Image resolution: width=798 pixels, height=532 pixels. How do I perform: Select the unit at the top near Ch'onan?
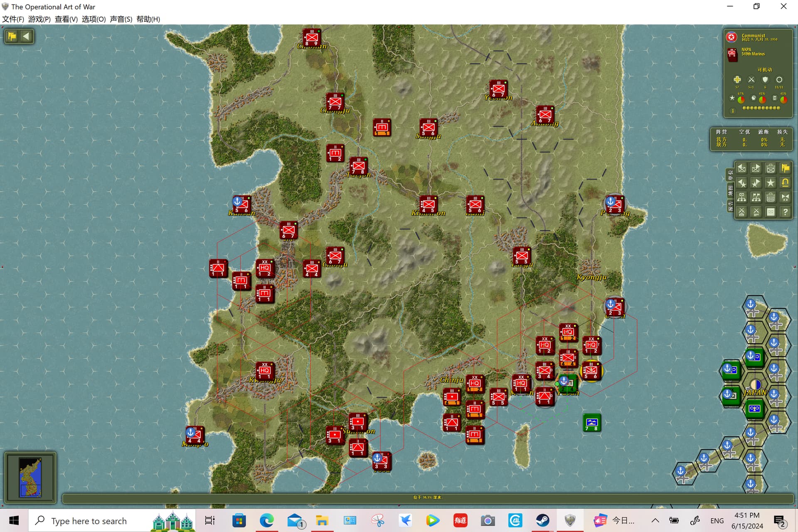coord(312,37)
